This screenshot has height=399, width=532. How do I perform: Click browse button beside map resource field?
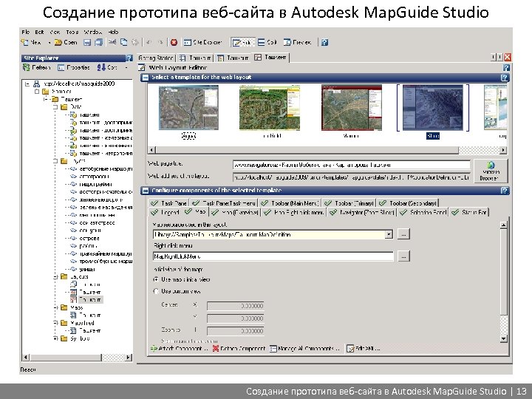[x=403, y=234]
